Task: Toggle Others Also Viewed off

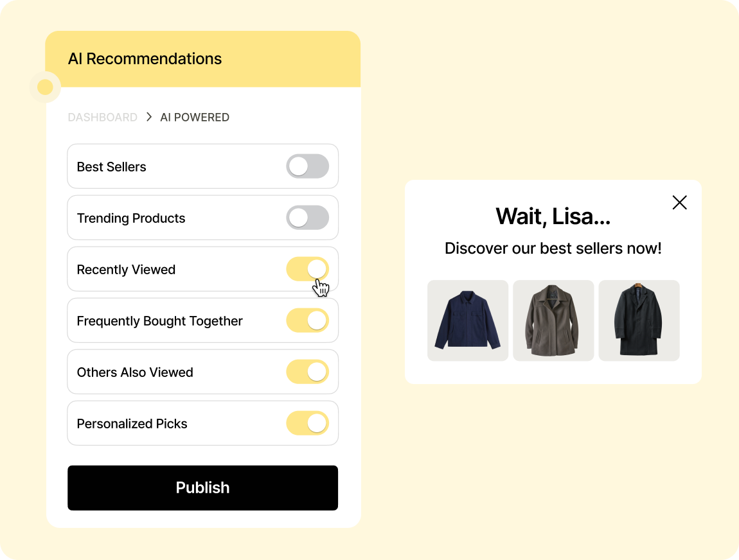Action: coord(307,372)
